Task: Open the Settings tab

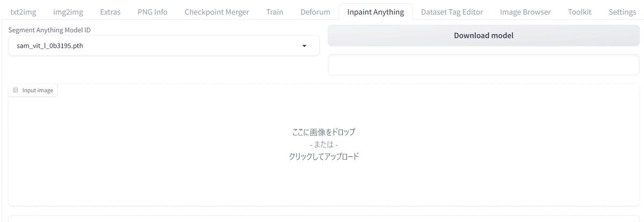Action: point(622,12)
